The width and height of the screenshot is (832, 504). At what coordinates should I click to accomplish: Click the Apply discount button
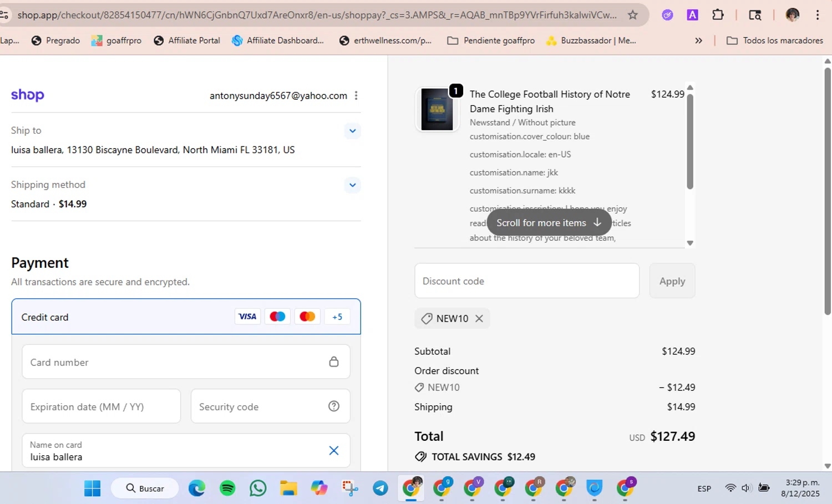[x=672, y=281]
